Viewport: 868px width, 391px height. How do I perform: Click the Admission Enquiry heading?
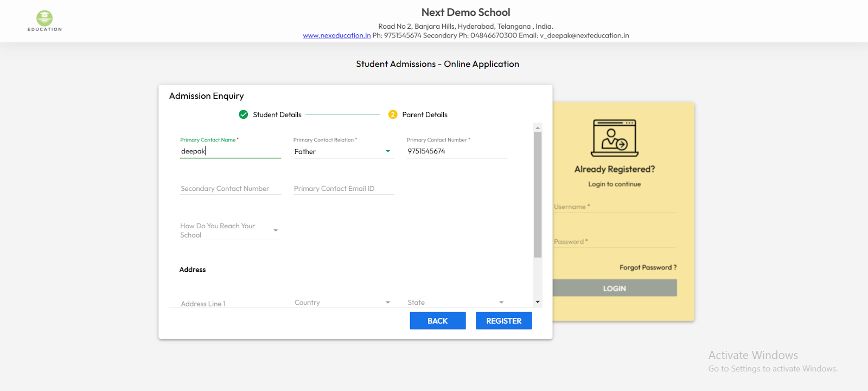click(x=206, y=95)
